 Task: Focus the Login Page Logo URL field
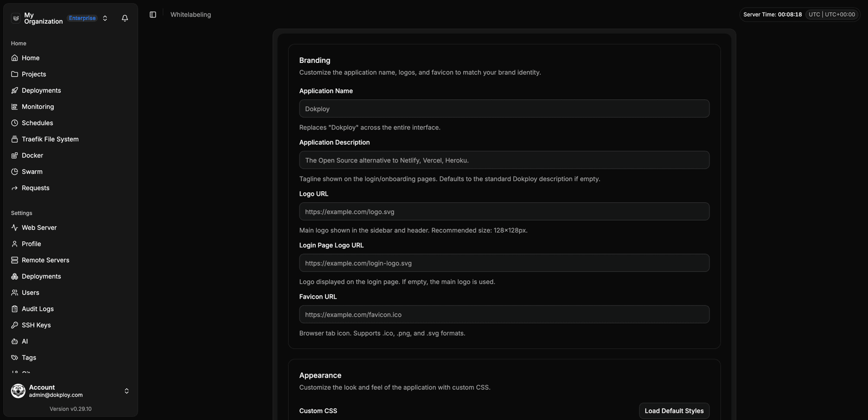tap(505, 263)
